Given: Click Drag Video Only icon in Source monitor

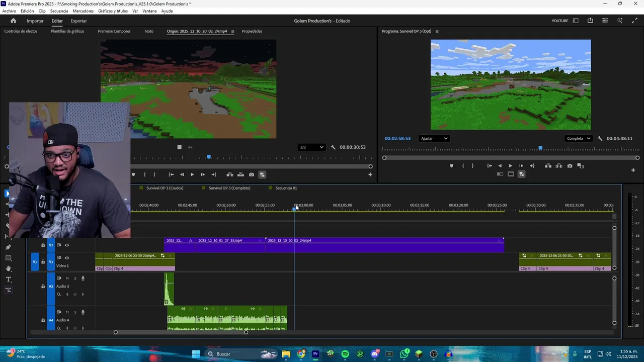Looking at the screenshot, I should (x=180, y=147).
